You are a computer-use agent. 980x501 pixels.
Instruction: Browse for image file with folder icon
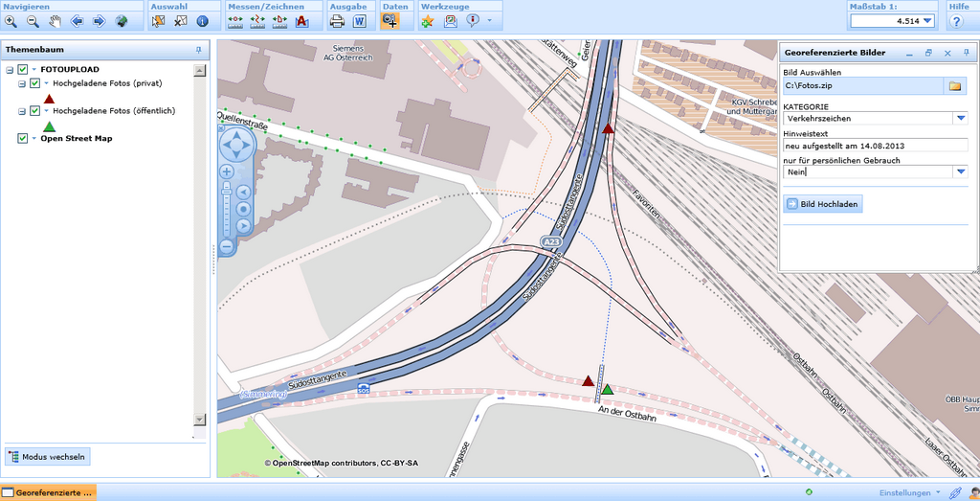tap(954, 86)
